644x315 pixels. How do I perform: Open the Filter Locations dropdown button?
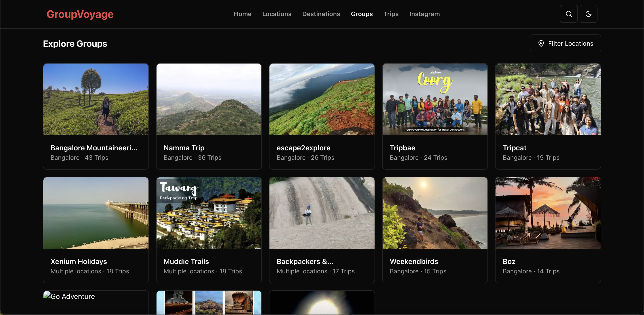pos(565,44)
